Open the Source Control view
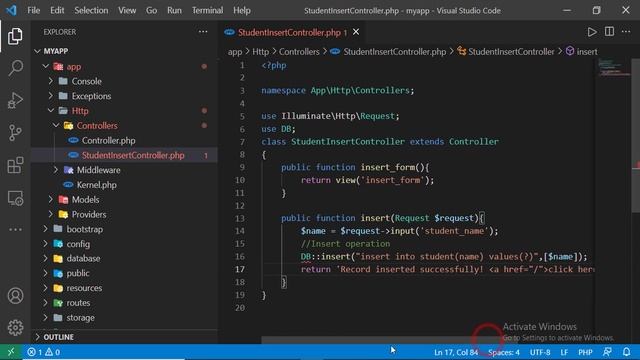 pyautogui.click(x=15, y=133)
